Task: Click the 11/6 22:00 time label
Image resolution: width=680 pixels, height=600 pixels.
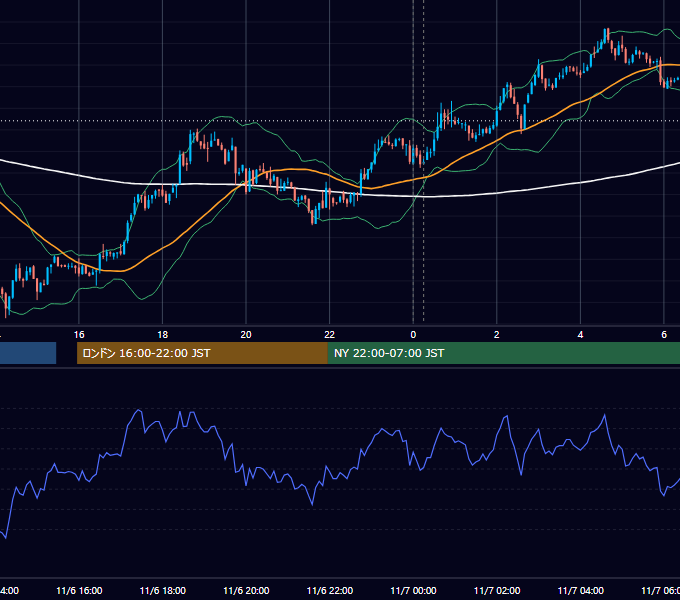Action: pyautogui.click(x=330, y=590)
